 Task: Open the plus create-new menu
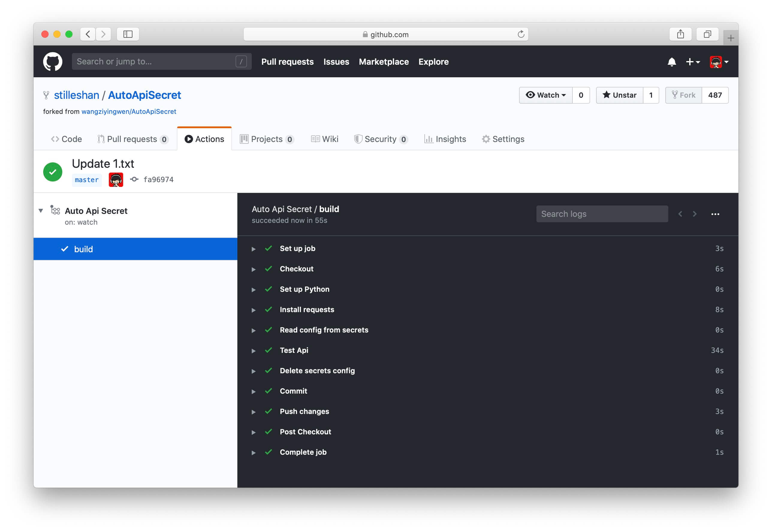(692, 62)
